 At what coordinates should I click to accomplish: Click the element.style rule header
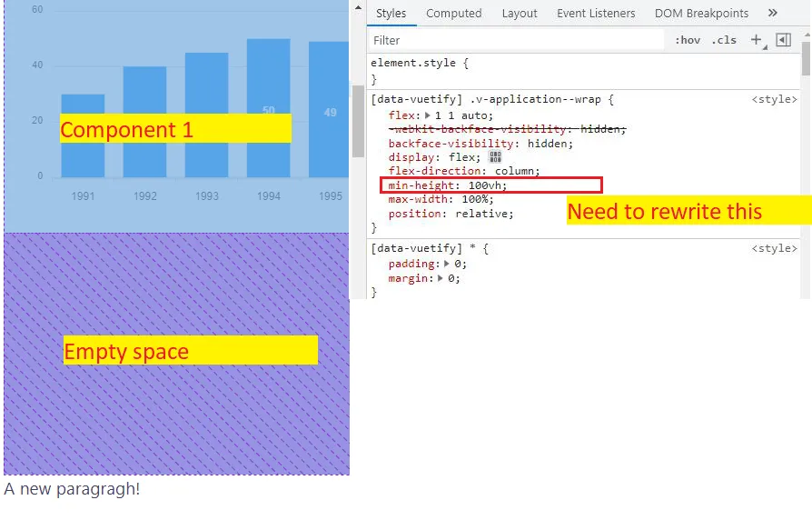tap(413, 64)
